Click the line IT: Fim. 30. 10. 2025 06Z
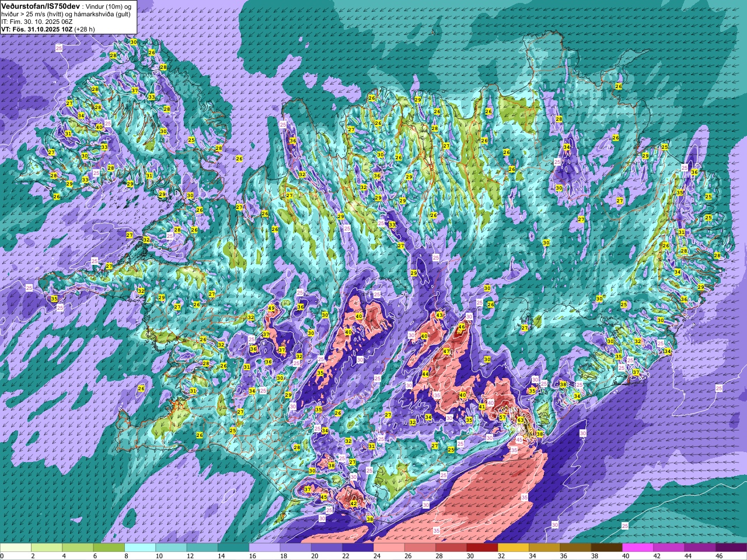 click(x=37, y=21)
